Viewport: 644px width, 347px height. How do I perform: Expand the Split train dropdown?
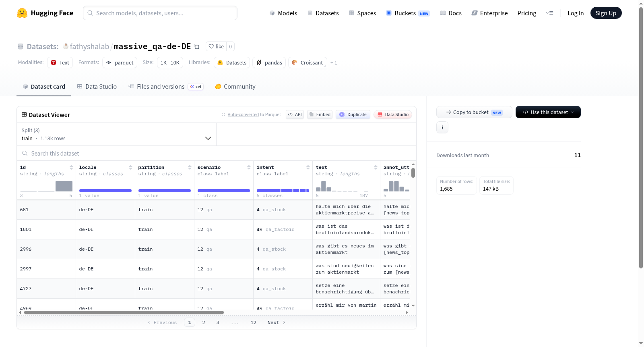(x=116, y=134)
